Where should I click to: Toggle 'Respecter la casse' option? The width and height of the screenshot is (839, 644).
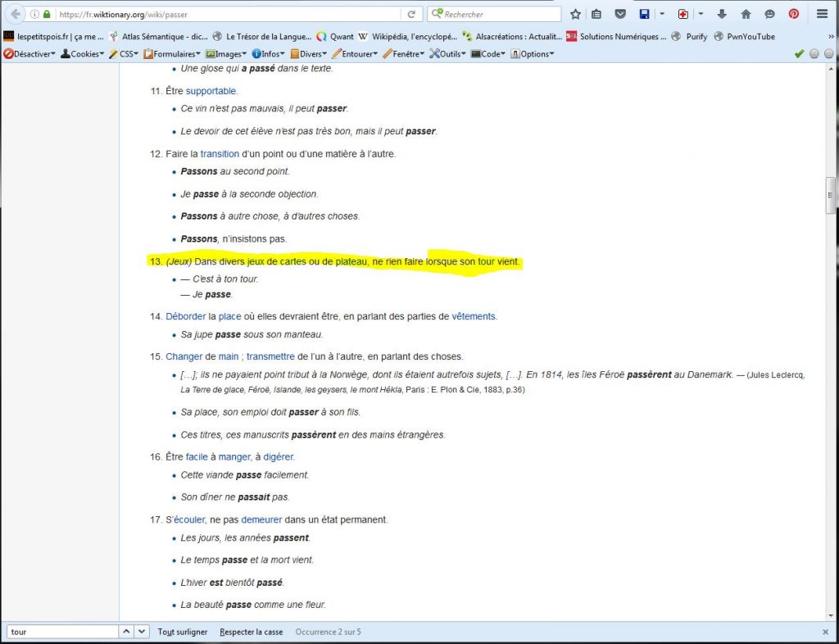[x=251, y=632]
